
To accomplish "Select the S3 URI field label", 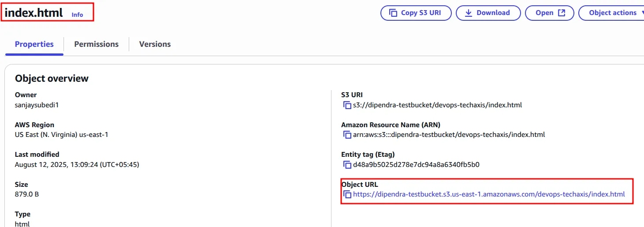I will (352, 95).
